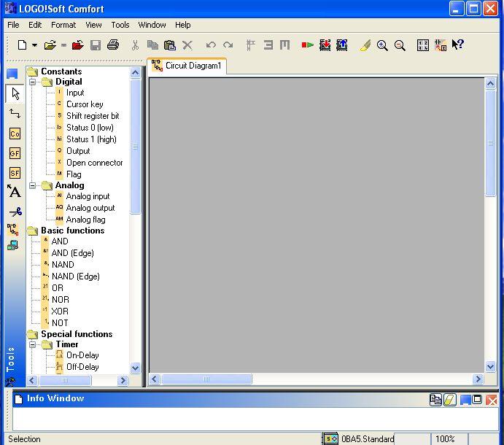The height and width of the screenshot is (445, 504).
Task: Click the Undo arrow icon
Action: click(x=211, y=45)
